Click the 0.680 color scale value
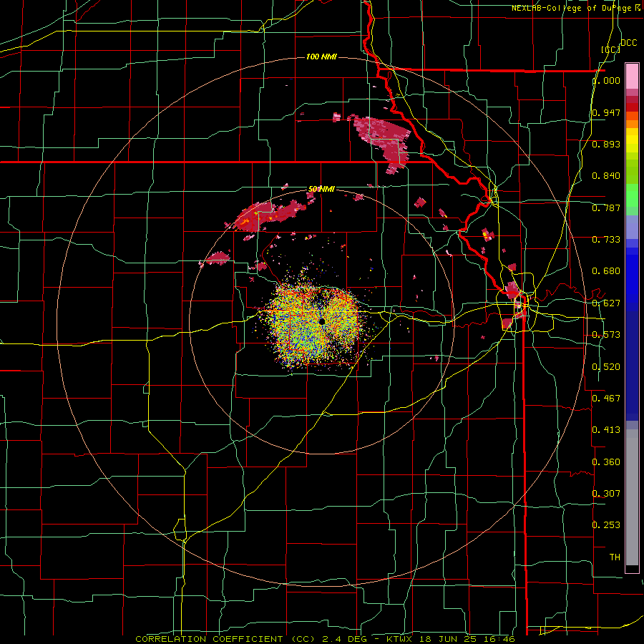 tap(606, 271)
